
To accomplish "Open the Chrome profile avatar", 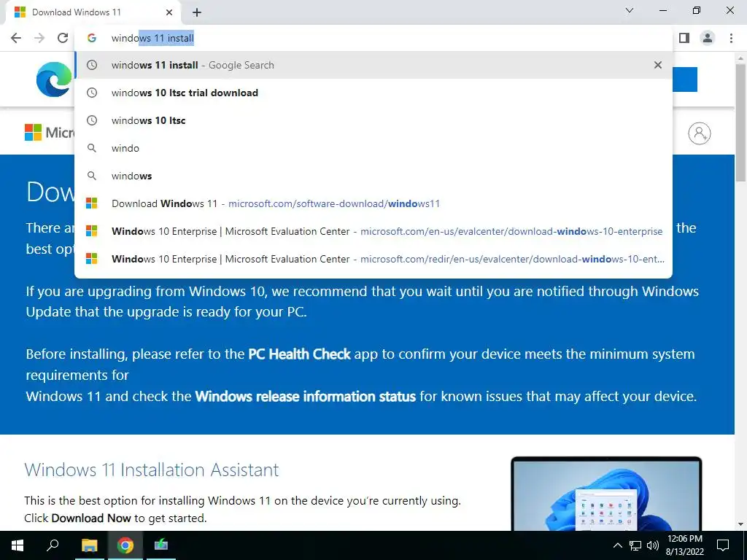I will tap(708, 38).
